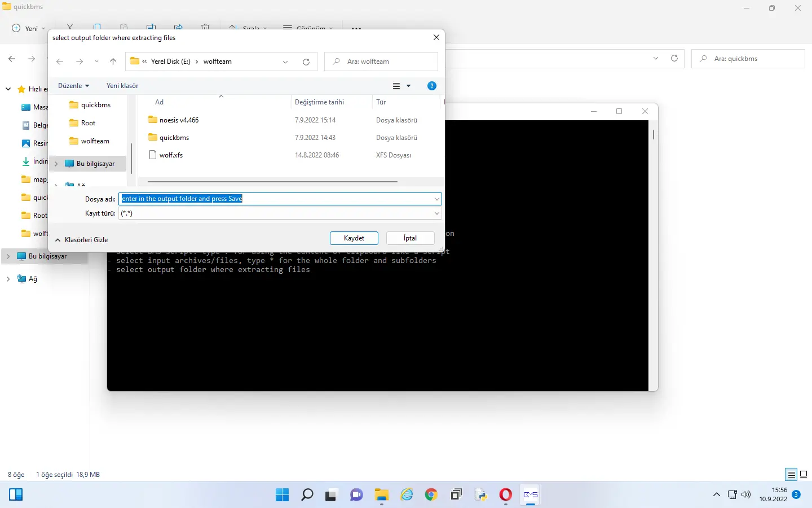Expand the Kayıt türü file type dropdown
This screenshot has width=812, height=508.
[436, 213]
